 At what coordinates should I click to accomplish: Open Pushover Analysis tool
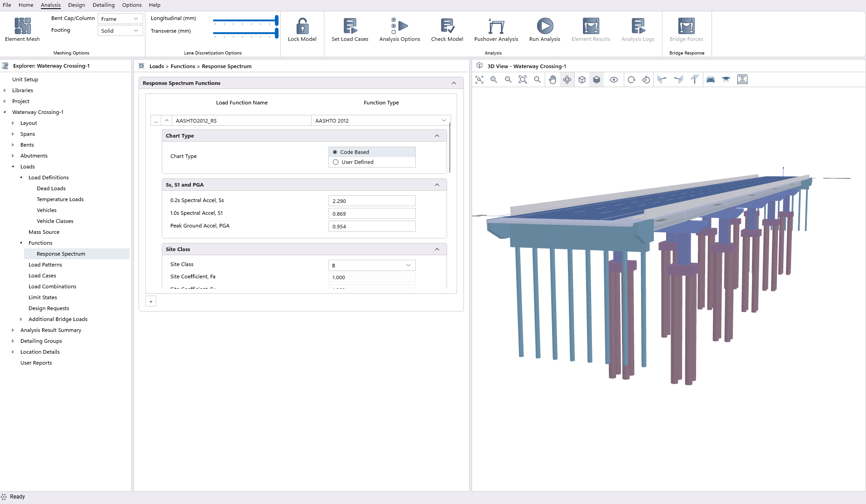(x=496, y=26)
